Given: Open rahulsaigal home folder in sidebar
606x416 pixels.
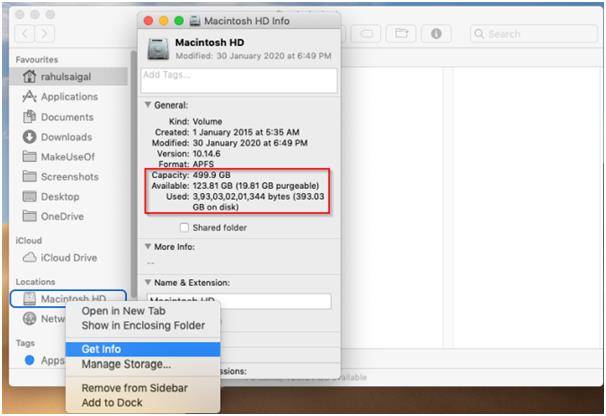Looking at the screenshot, I should 68,77.
